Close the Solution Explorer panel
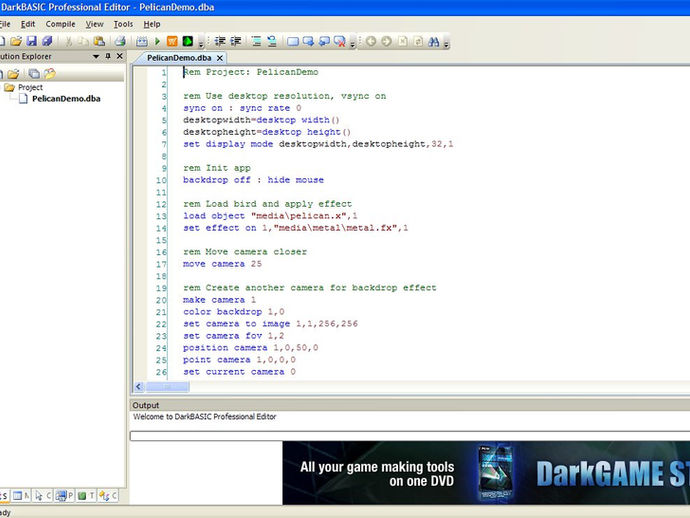690x518 pixels. click(x=120, y=56)
